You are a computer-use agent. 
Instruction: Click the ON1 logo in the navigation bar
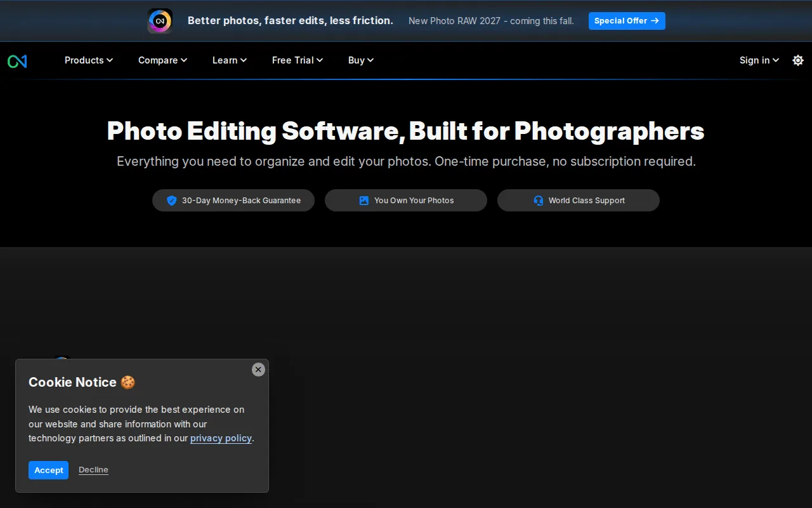tap(17, 61)
